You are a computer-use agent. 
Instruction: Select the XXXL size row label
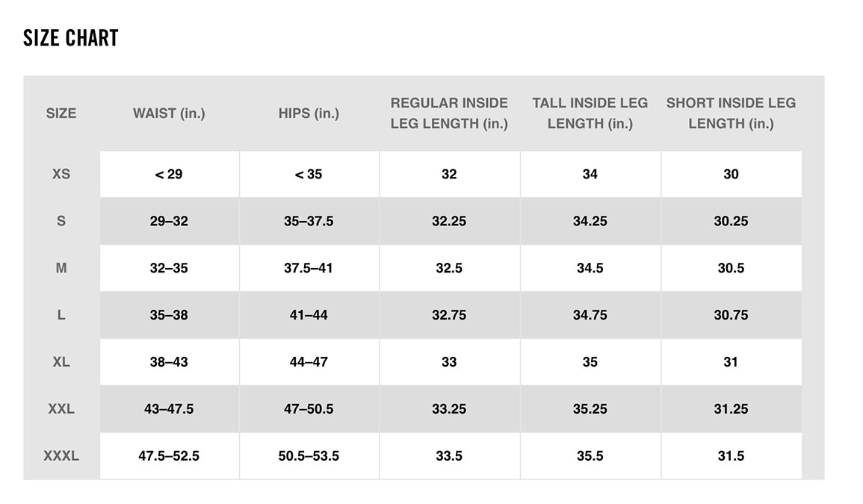61,455
